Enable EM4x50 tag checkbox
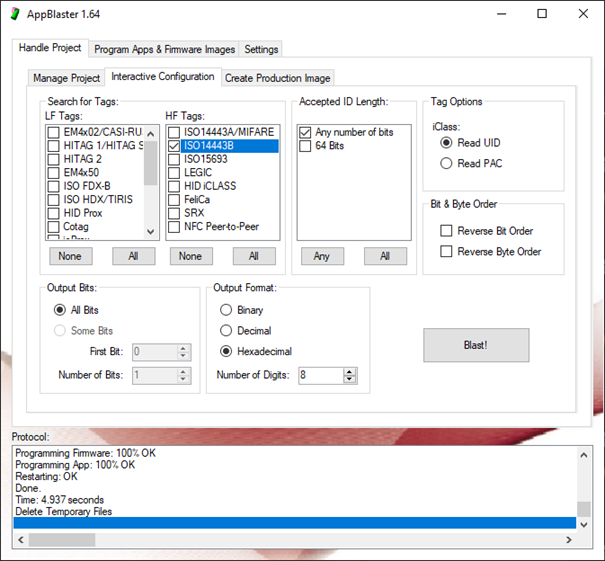Image resolution: width=605 pixels, height=561 pixels. pos(53,173)
